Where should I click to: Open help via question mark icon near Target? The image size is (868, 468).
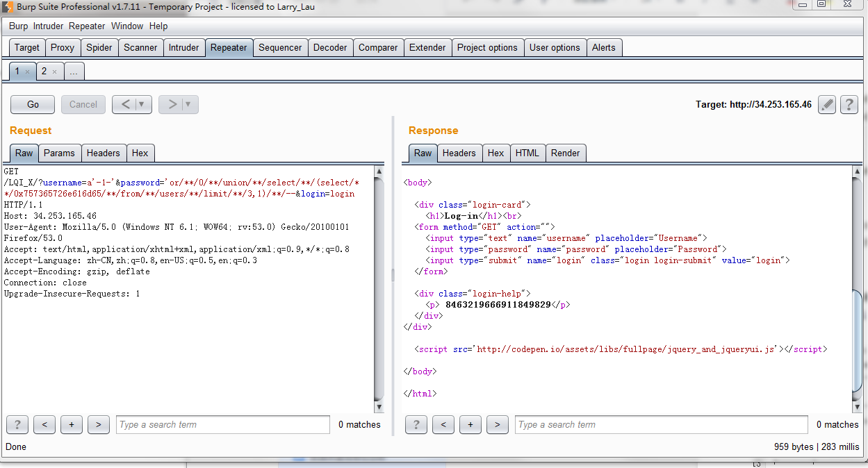pos(849,105)
